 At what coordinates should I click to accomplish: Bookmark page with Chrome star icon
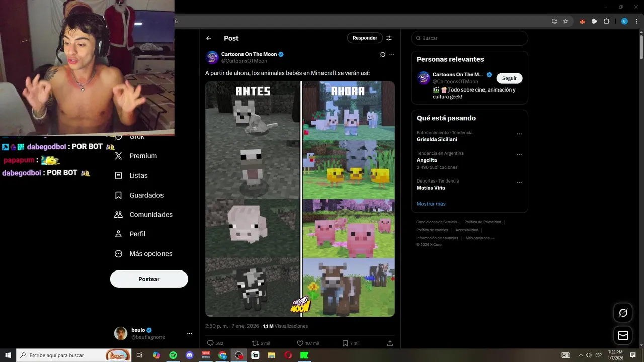coord(566,21)
